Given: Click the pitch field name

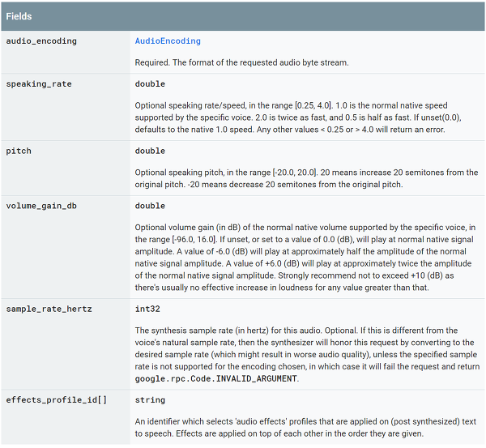Looking at the screenshot, I should click(x=19, y=151).
